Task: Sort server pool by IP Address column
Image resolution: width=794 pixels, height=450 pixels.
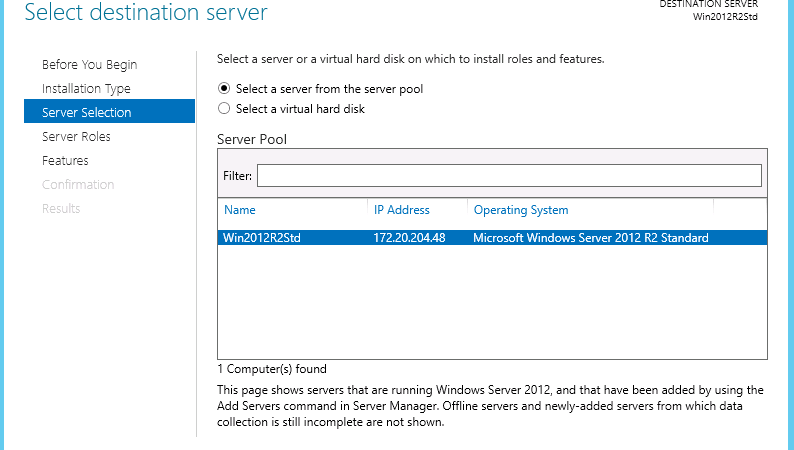Action: tap(402, 210)
